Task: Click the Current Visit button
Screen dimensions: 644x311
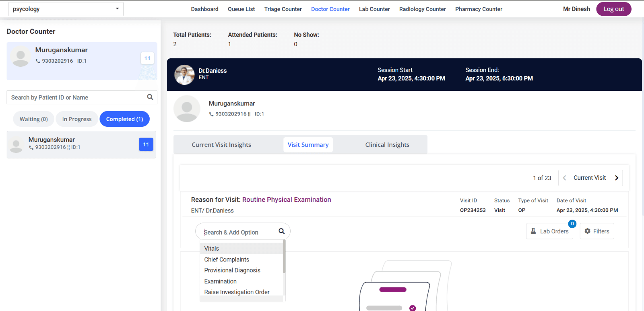Action: (x=589, y=178)
